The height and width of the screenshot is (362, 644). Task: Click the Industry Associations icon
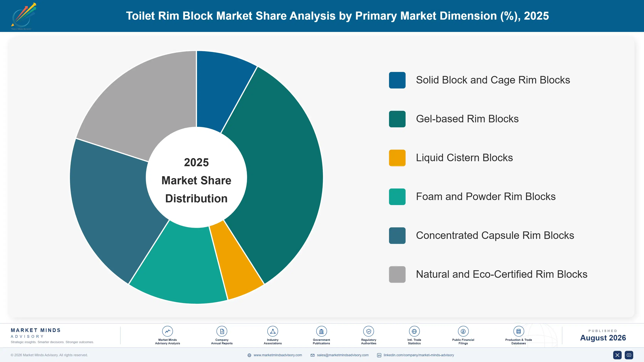pyautogui.click(x=273, y=331)
